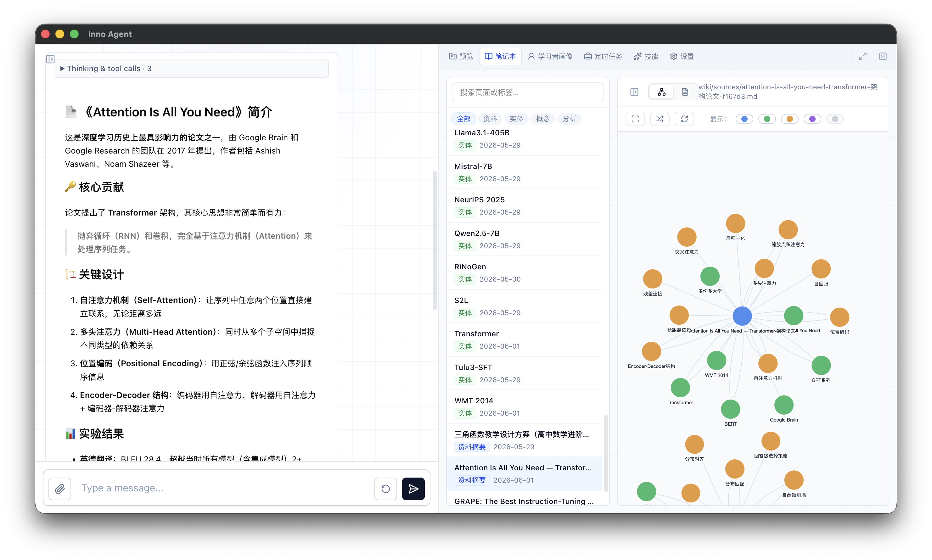Click the central blue graph node
This screenshot has height=560, width=932.
tap(742, 316)
